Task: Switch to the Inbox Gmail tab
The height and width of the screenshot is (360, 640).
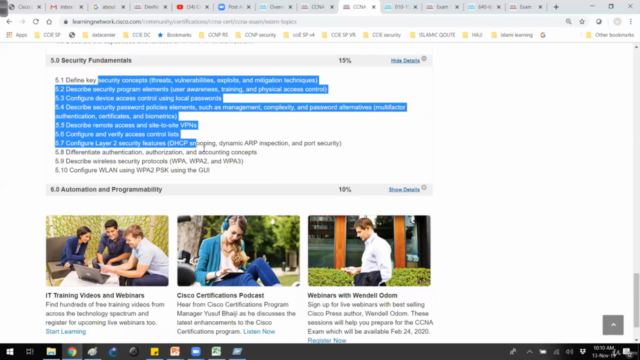Action: coord(66,7)
